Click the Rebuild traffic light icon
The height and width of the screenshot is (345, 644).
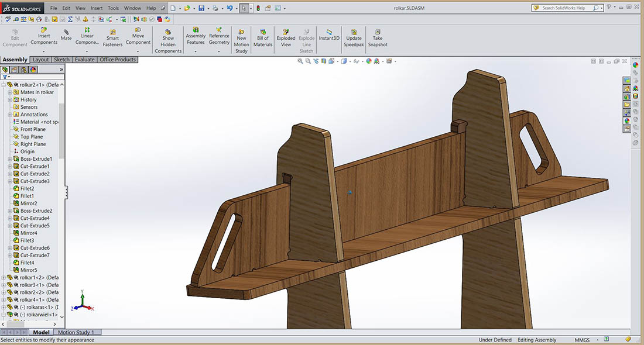point(258,8)
